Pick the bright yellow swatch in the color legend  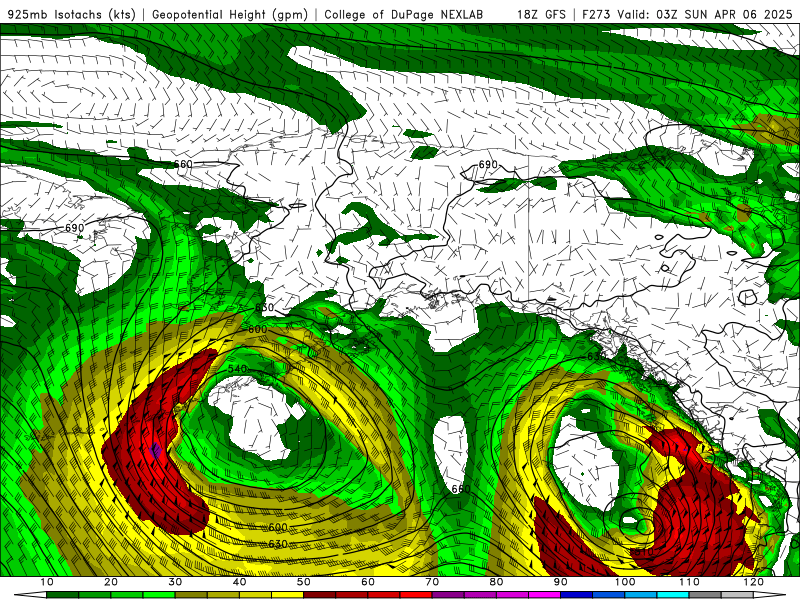pyautogui.click(x=287, y=595)
